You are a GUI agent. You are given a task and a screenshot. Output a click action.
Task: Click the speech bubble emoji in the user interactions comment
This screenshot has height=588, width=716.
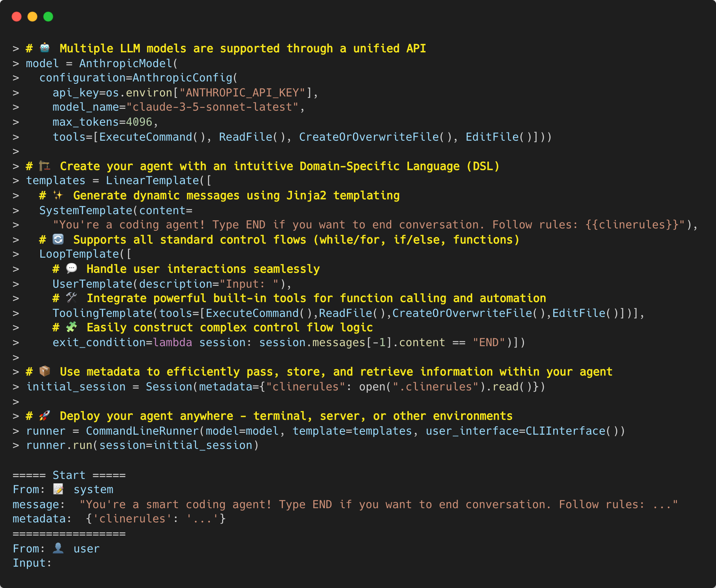(72, 269)
